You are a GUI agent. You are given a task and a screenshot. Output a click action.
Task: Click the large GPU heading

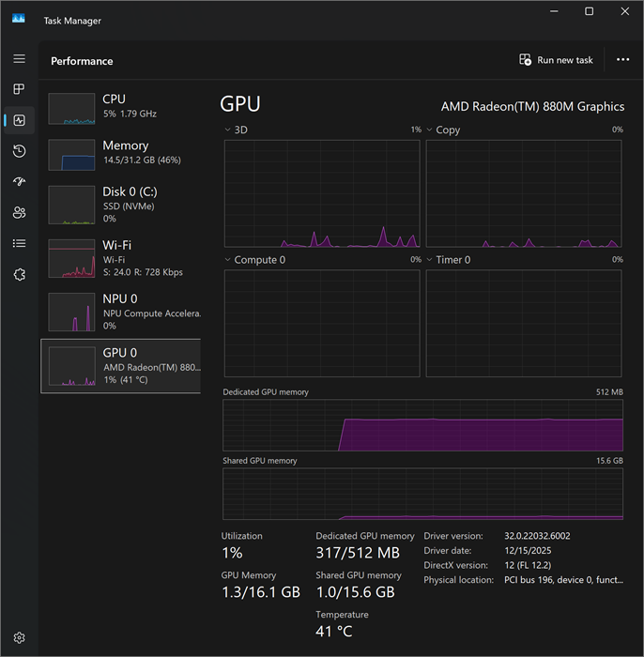pyautogui.click(x=240, y=104)
